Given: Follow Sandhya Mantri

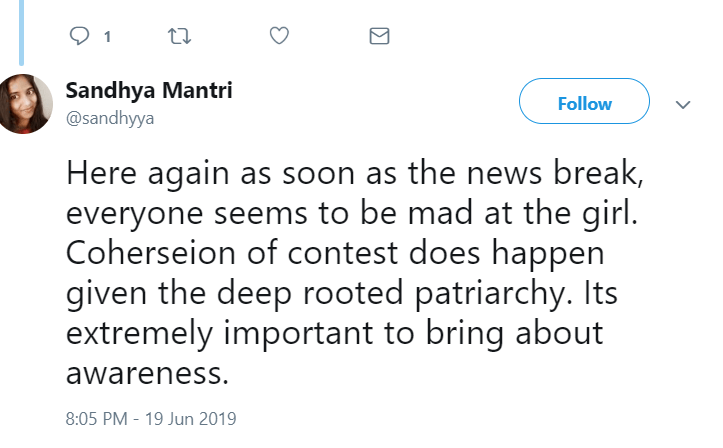Looking at the screenshot, I should click(584, 104).
